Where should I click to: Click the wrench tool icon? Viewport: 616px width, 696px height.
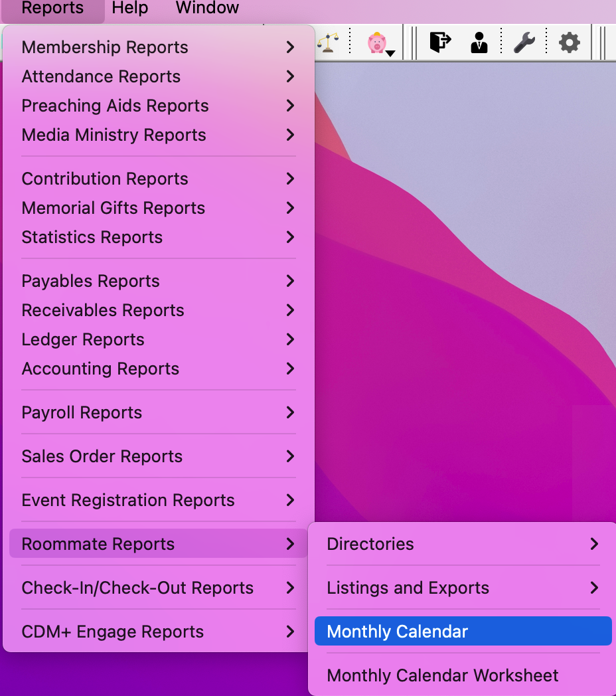coord(524,43)
